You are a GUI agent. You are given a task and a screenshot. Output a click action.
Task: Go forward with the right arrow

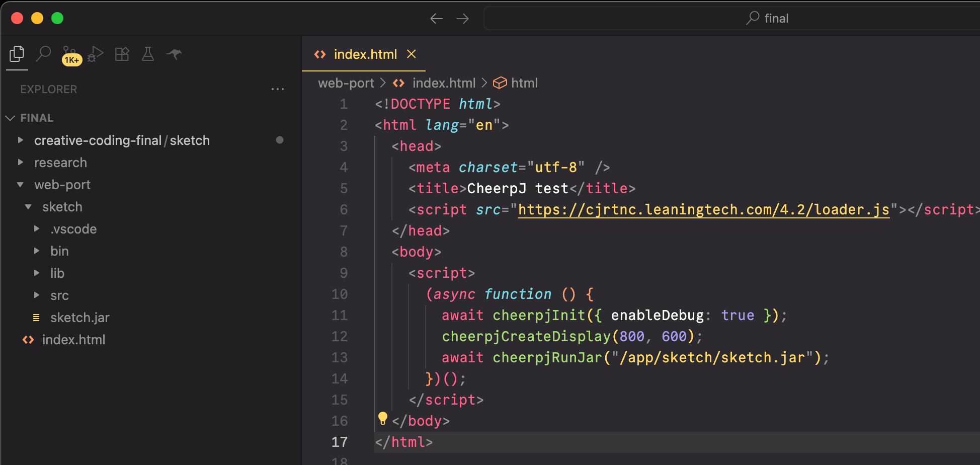[x=462, y=19]
